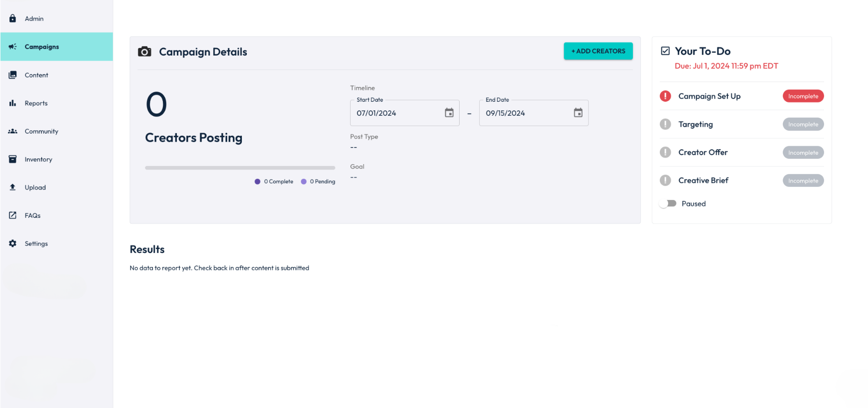Click the Admin lock icon
Screen dimensions: 868x408
(x=13, y=18)
